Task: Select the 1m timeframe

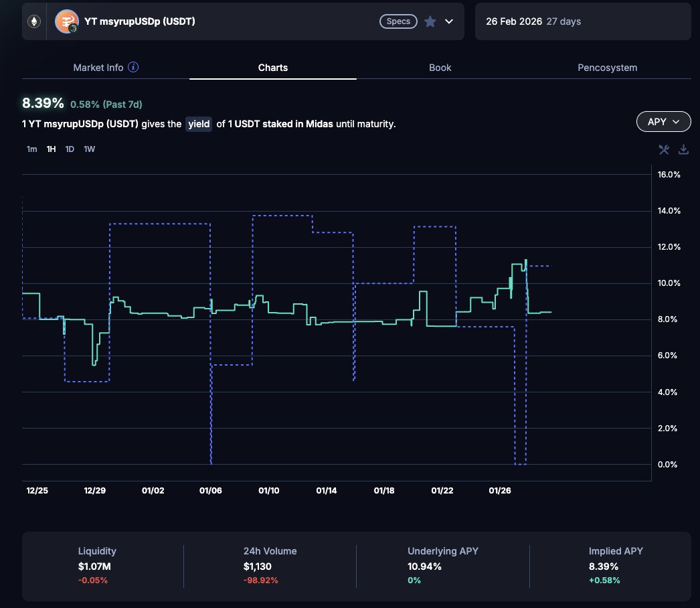Action: click(31, 149)
